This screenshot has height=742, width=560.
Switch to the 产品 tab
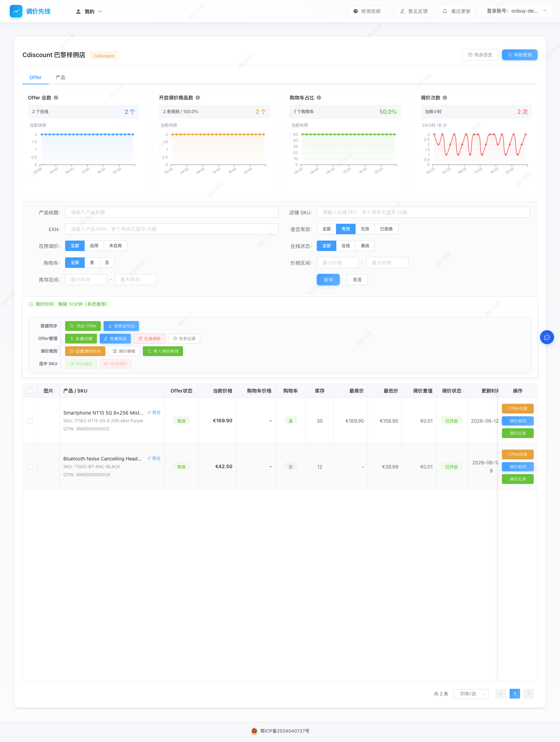[61, 77]
